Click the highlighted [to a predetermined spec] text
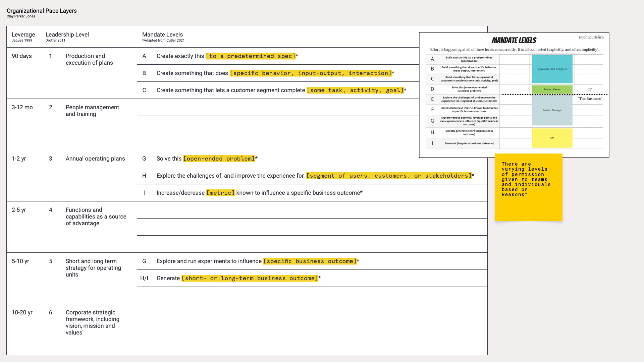The image size is (644, 362). point(251,56)
